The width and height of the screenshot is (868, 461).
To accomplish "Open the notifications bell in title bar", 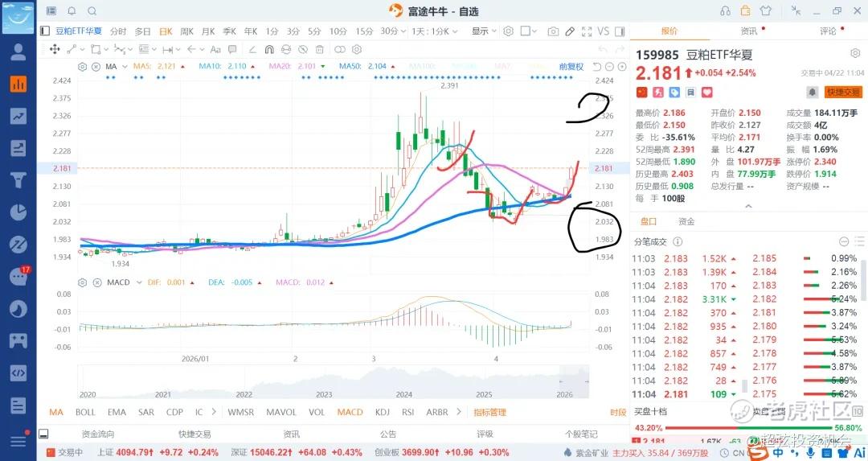I will pos(72,11).
